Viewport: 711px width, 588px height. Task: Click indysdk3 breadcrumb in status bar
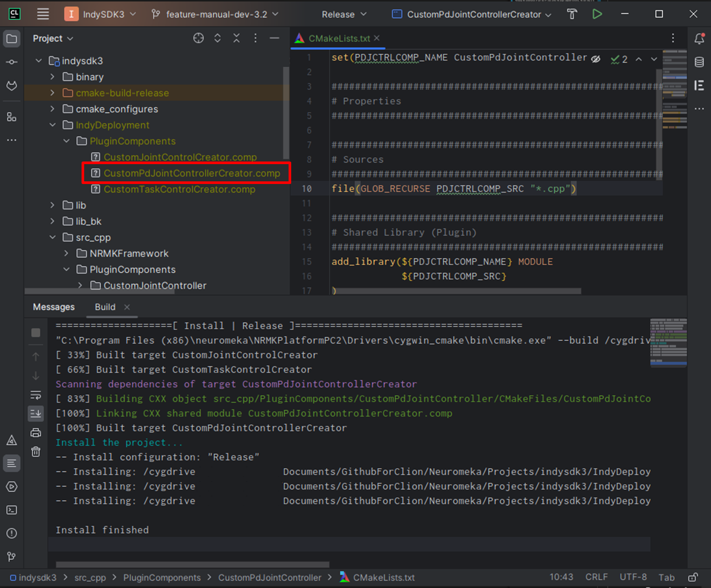(33, 578)
